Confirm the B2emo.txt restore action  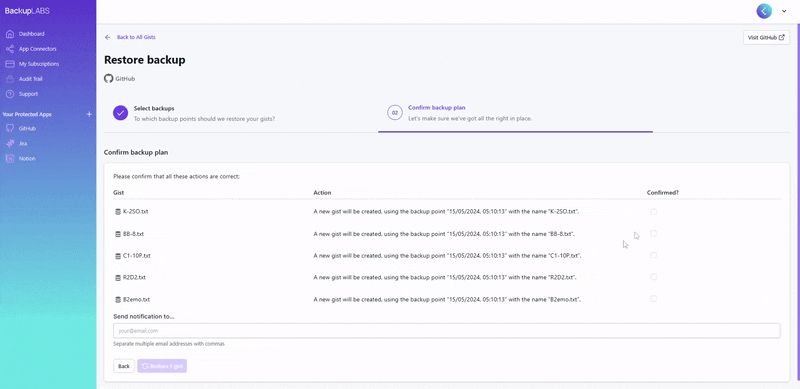654,299
